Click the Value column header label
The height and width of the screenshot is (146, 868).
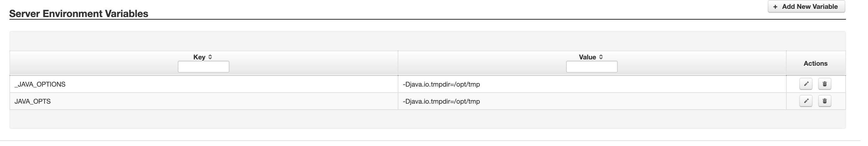(587, 57)
